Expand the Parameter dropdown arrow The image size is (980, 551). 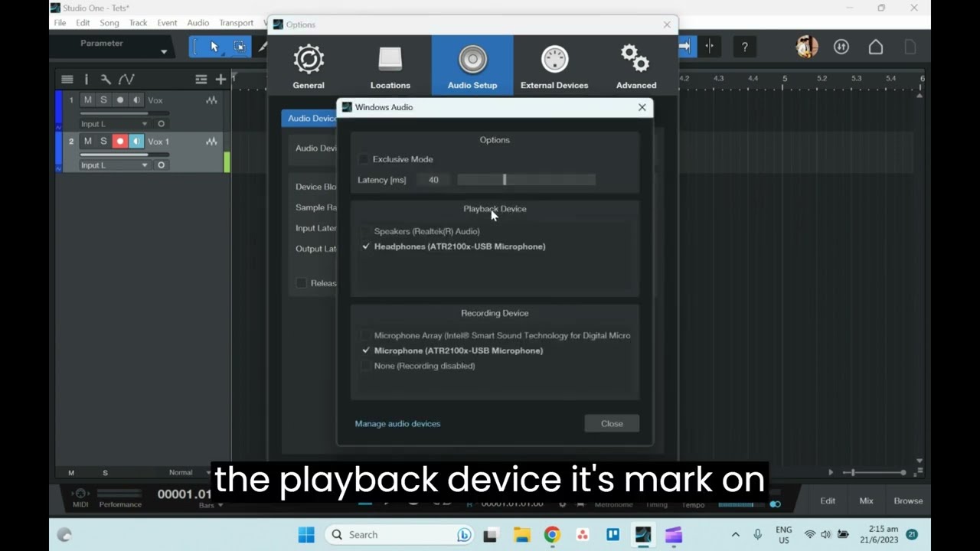coord(164,52)
